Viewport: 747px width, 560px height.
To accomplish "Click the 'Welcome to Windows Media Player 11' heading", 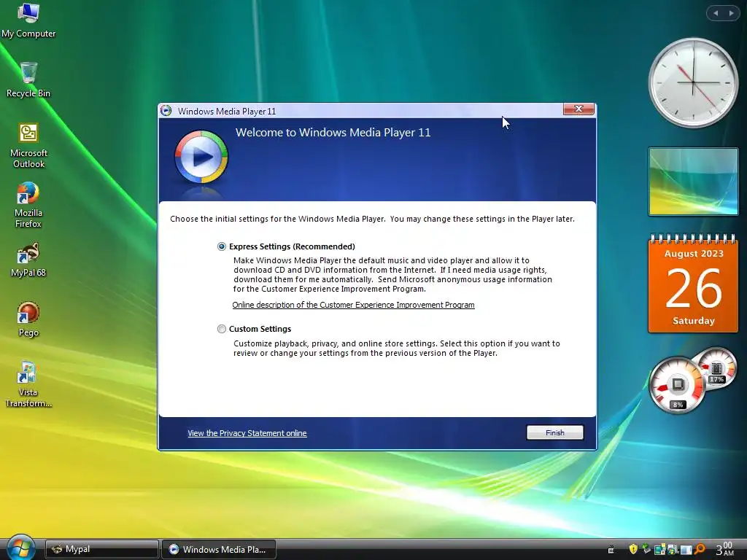I will click(x=333, y=133).
